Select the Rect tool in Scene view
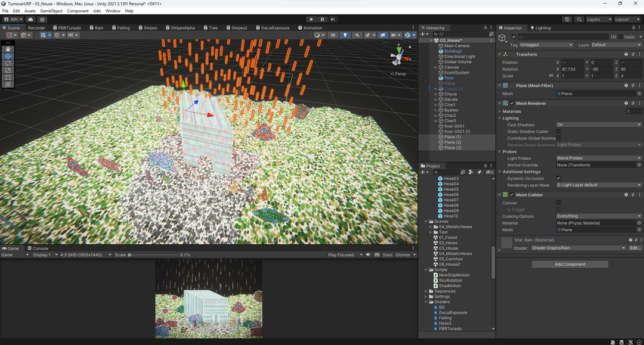The image size is (644, 345). [8, 77]
